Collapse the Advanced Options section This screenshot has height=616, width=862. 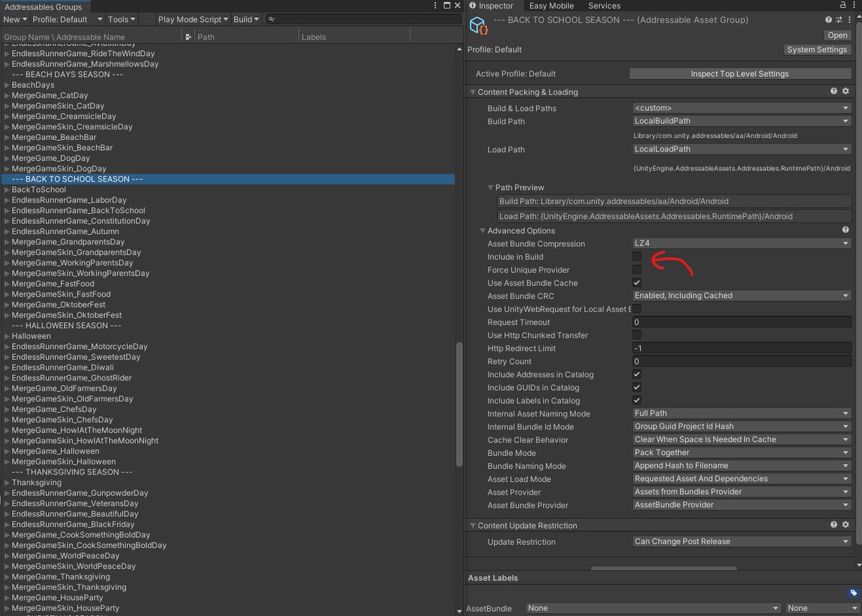coord(483,230)
